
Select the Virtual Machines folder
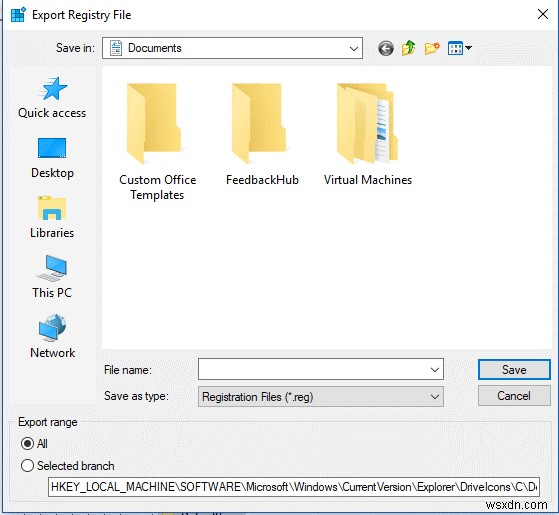[x=368, y=134]
